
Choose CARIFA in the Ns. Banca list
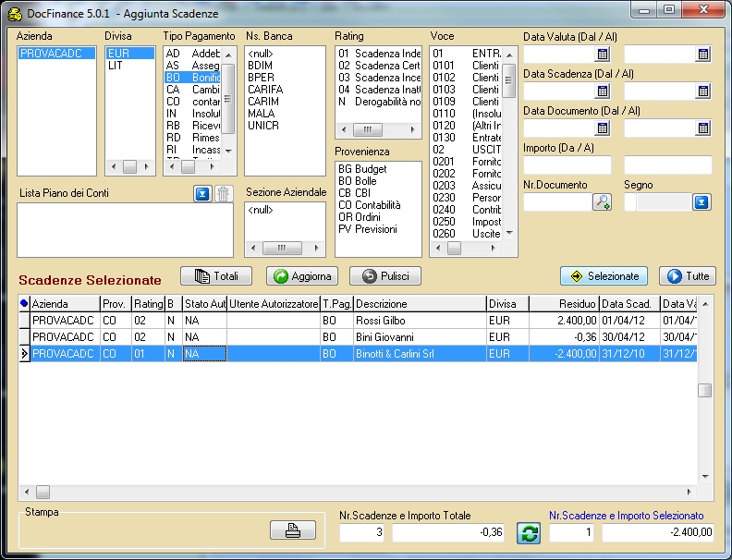pos(265,90)
